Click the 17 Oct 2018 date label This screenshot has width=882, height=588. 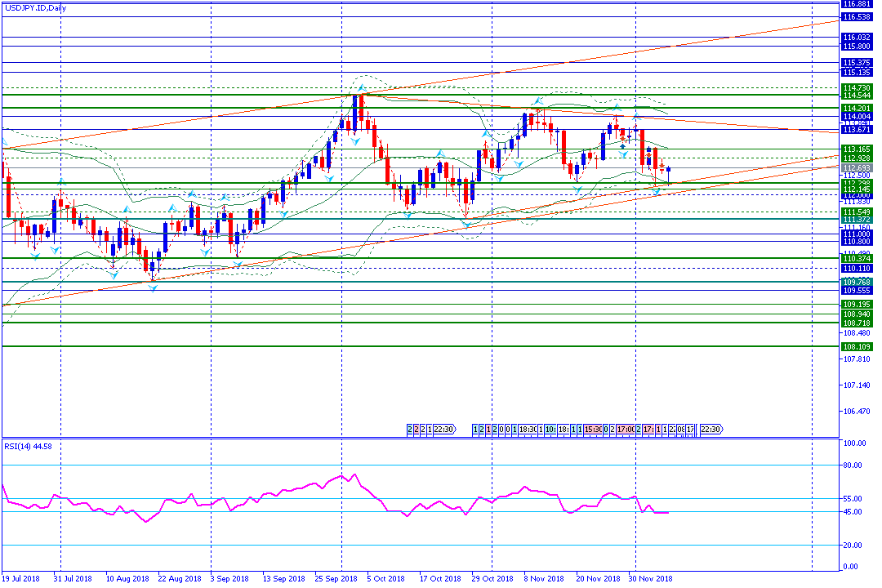click(440, 578)
